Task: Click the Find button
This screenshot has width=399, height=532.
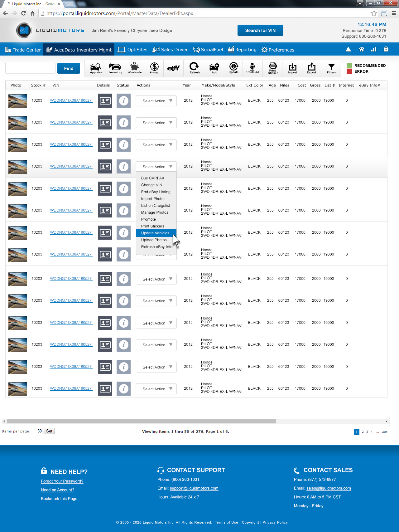Action: [x=69, y=68]
